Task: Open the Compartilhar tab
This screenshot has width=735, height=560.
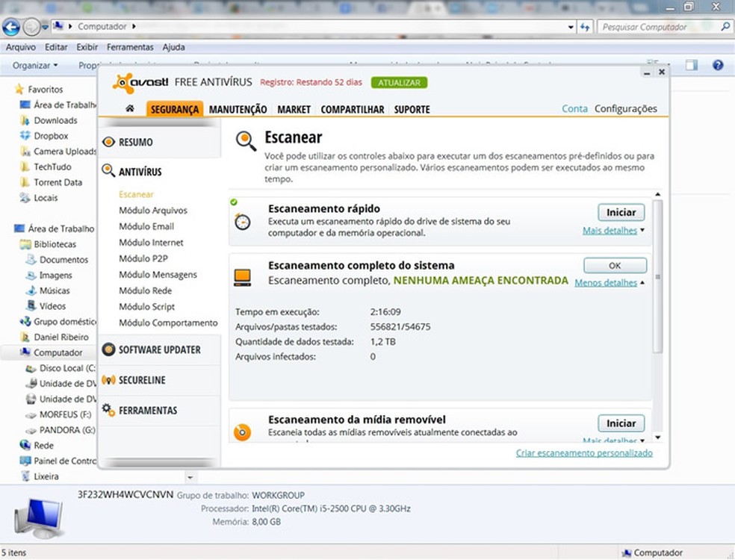Action: [353, 109]
